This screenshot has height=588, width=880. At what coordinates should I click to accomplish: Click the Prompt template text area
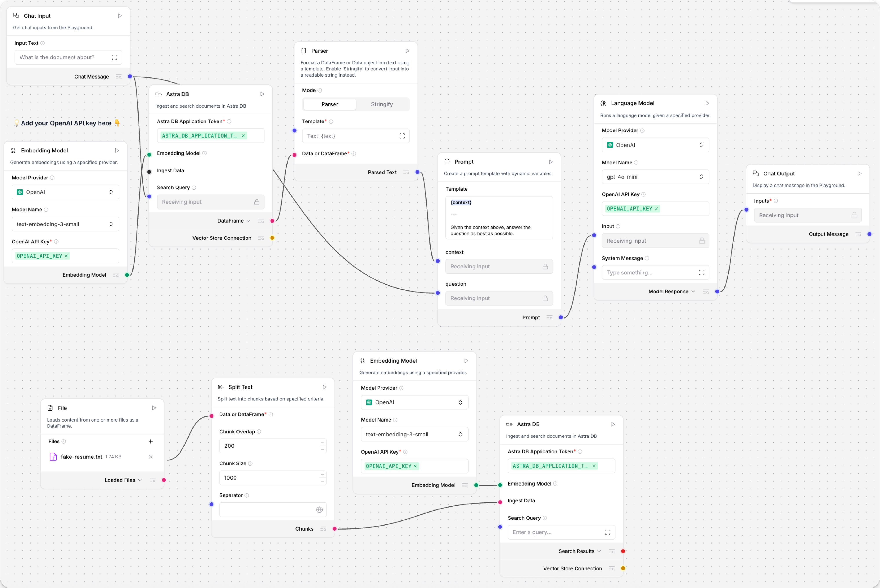(499, 218)
